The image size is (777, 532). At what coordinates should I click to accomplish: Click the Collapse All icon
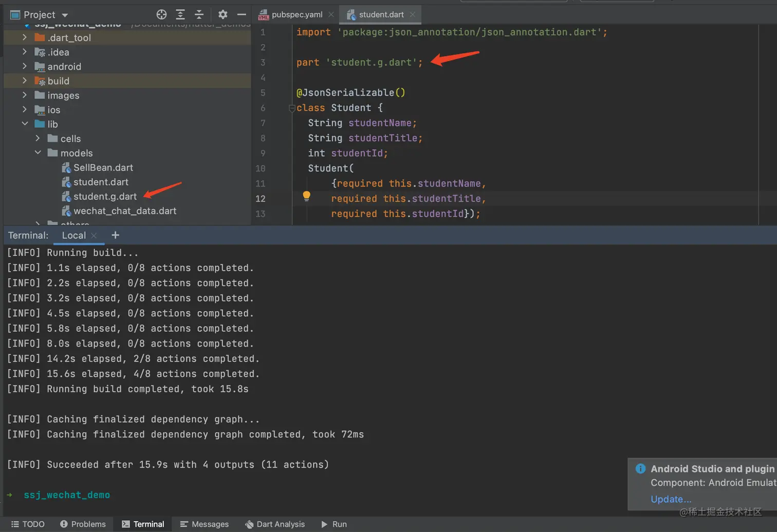pos(199,14)
